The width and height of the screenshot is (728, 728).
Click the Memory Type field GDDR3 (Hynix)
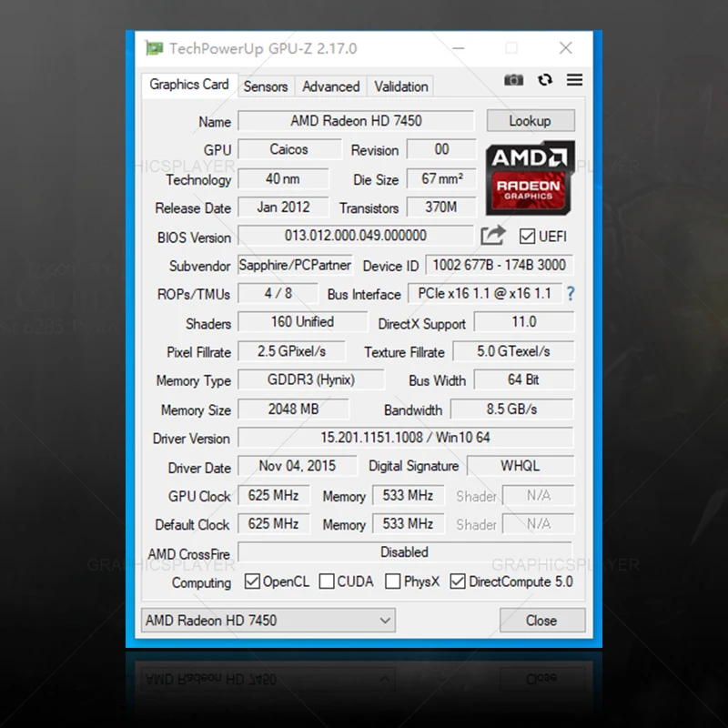pos(311,379)
